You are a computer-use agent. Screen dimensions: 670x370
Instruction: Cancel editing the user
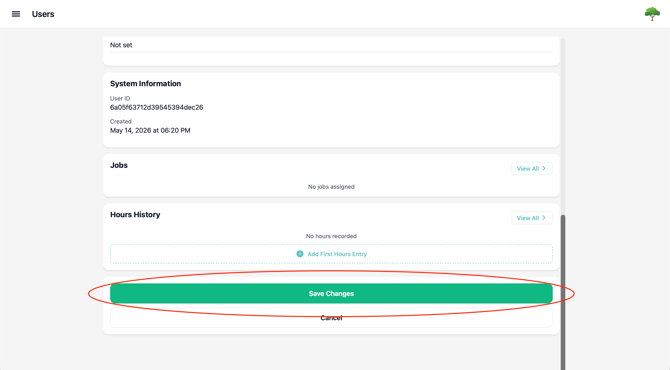click(x=331, y=318)
